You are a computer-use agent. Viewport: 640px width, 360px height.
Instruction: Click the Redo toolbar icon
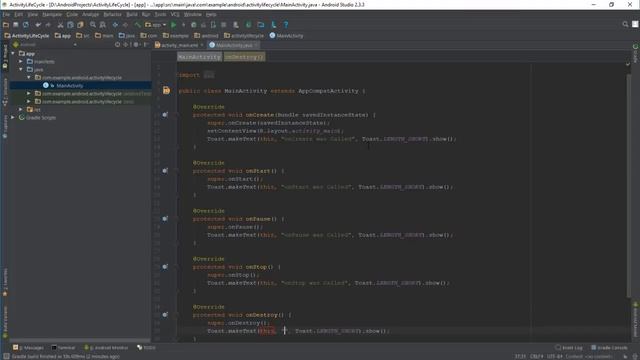tap(48, 25)
